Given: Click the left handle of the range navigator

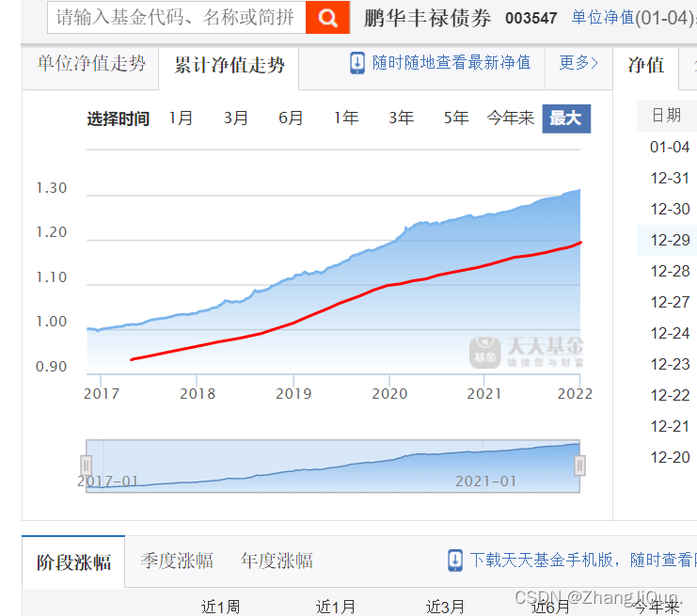Looking at the screenshot, I should [x=87, y=466].
